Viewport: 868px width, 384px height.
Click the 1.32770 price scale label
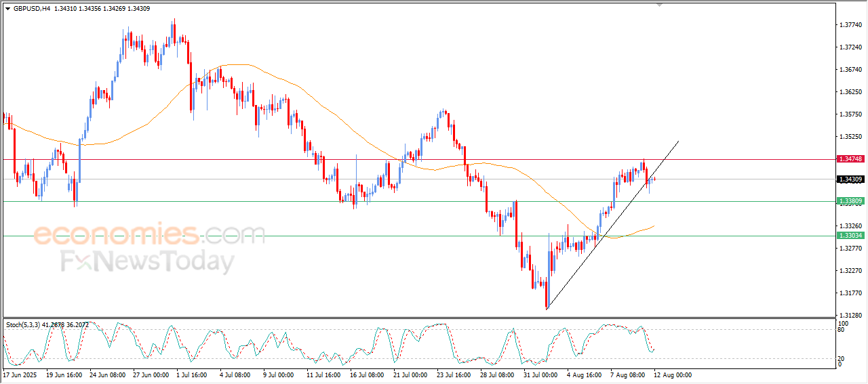click(851, 249)
